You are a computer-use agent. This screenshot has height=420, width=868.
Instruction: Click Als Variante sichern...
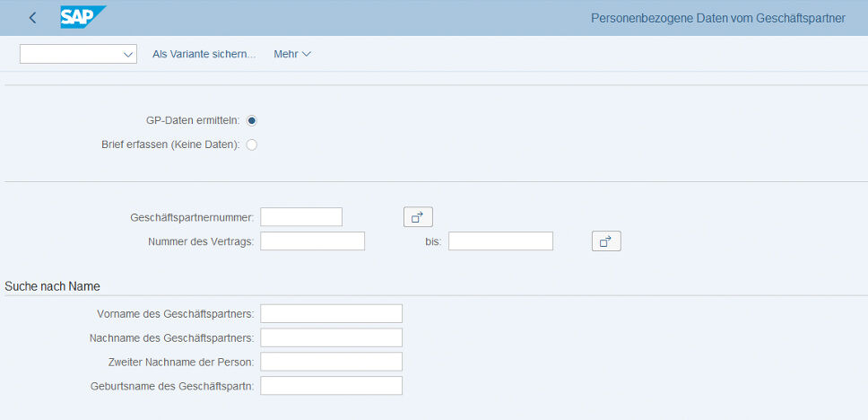[x=204, y=54]
